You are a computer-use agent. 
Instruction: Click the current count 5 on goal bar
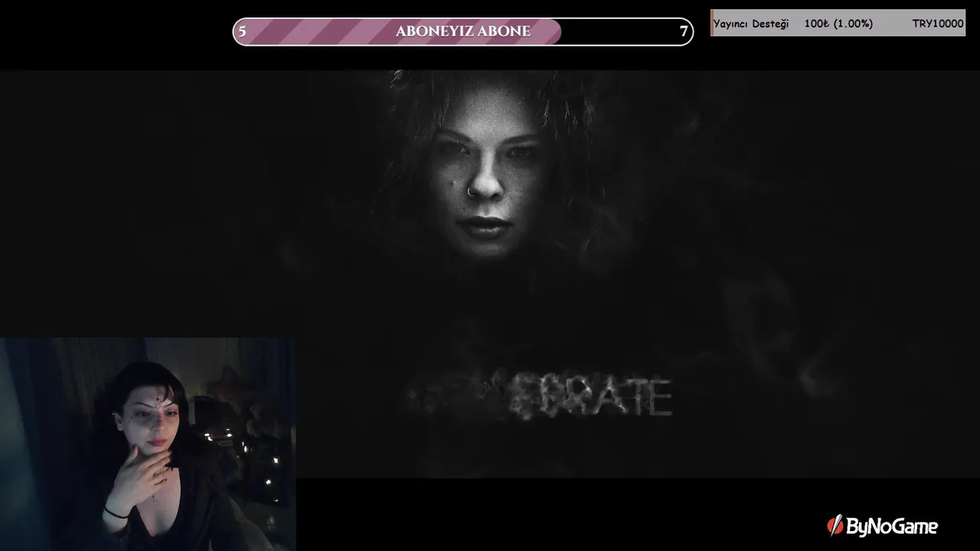(x=243, y=31)
